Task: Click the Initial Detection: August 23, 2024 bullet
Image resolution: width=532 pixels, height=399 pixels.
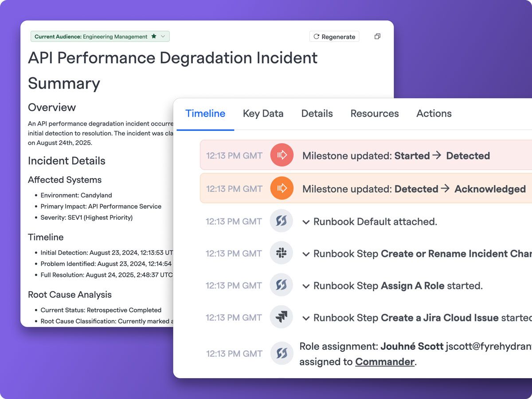Action: (x=106, y=253)
